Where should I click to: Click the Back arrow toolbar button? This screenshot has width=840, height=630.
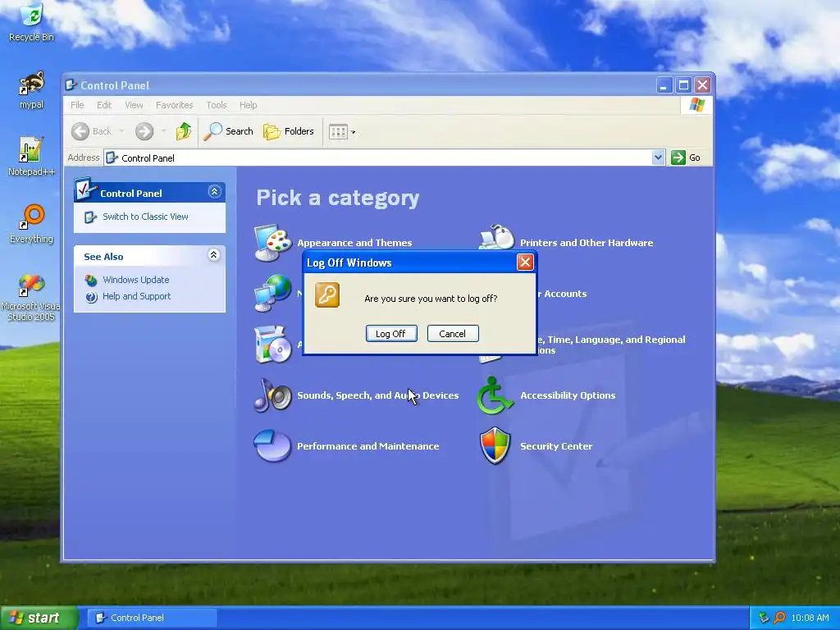click(92, 131)
